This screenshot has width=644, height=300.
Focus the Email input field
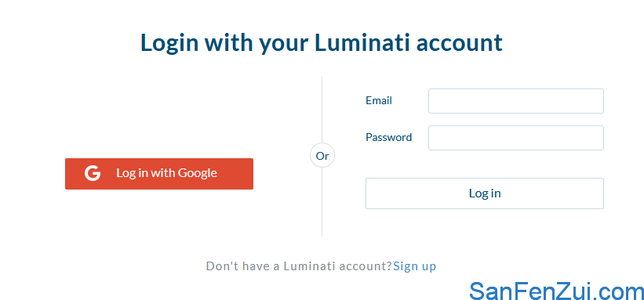click(x=516, y=101)
